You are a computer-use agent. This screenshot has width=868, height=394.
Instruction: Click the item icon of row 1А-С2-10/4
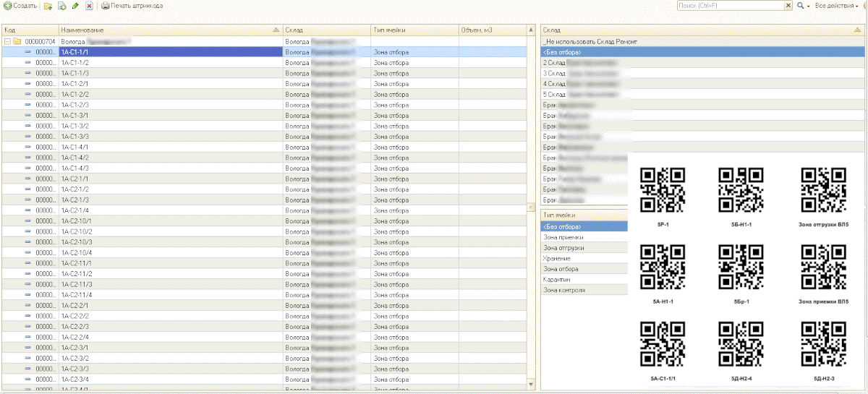[28, 252]
